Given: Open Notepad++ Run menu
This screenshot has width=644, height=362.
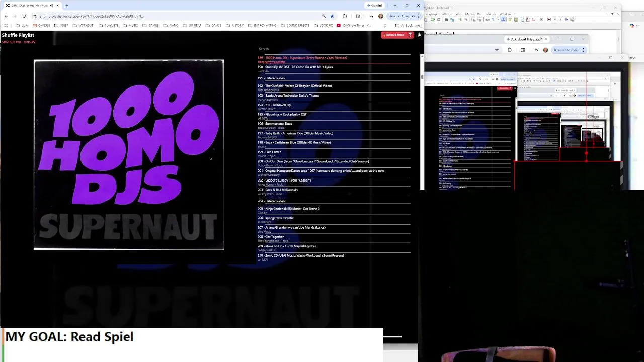Looking at the screenshot, I should [x=480, y=14].
